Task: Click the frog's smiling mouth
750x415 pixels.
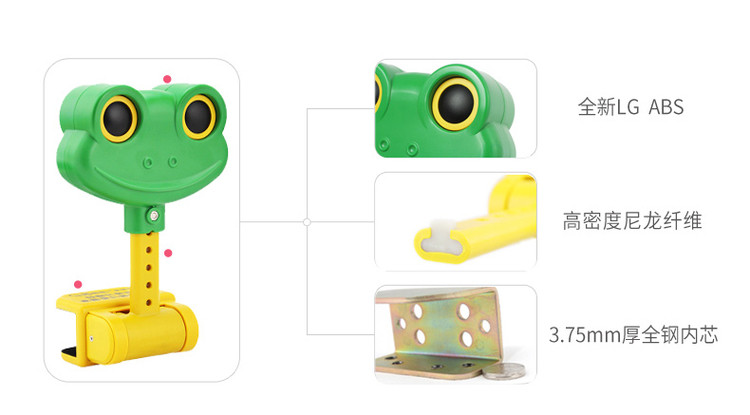Action: (x=152, y=178)
